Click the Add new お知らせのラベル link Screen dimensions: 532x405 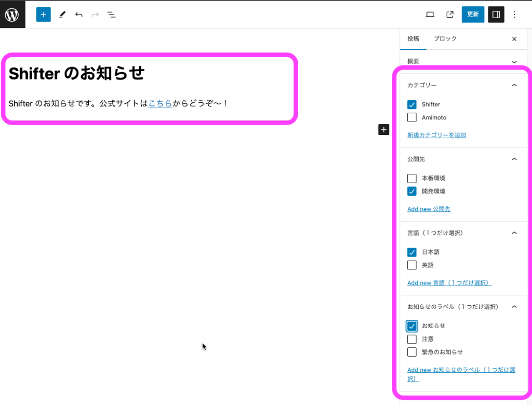461,374
